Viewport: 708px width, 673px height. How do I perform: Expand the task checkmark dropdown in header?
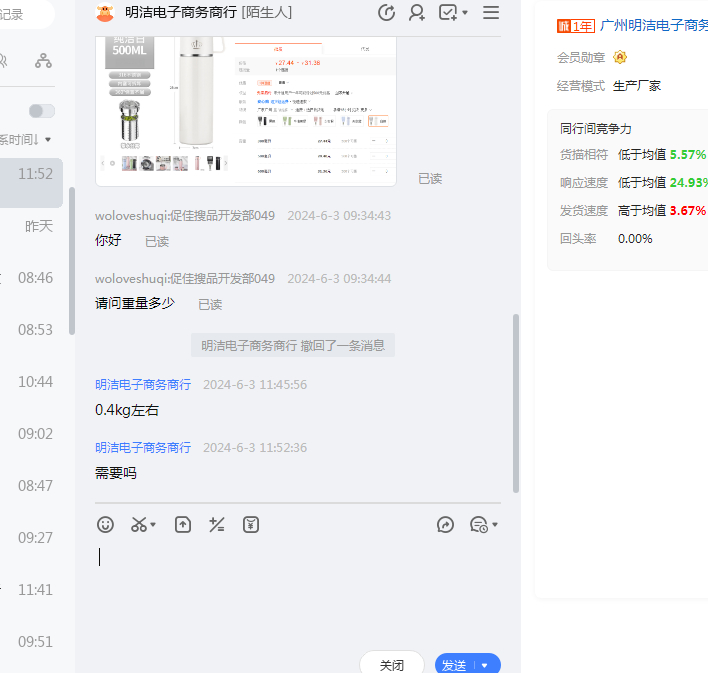tap(453, 13)
